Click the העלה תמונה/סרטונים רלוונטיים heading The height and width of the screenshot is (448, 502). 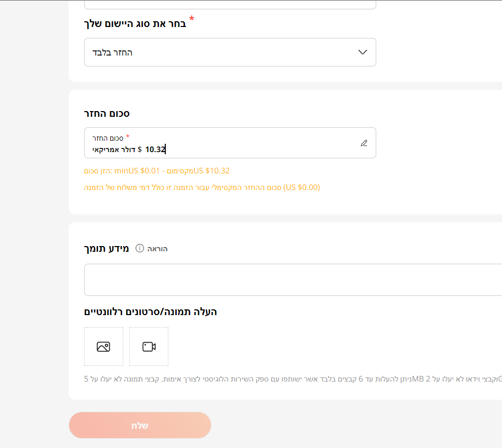tap(150, 311)
